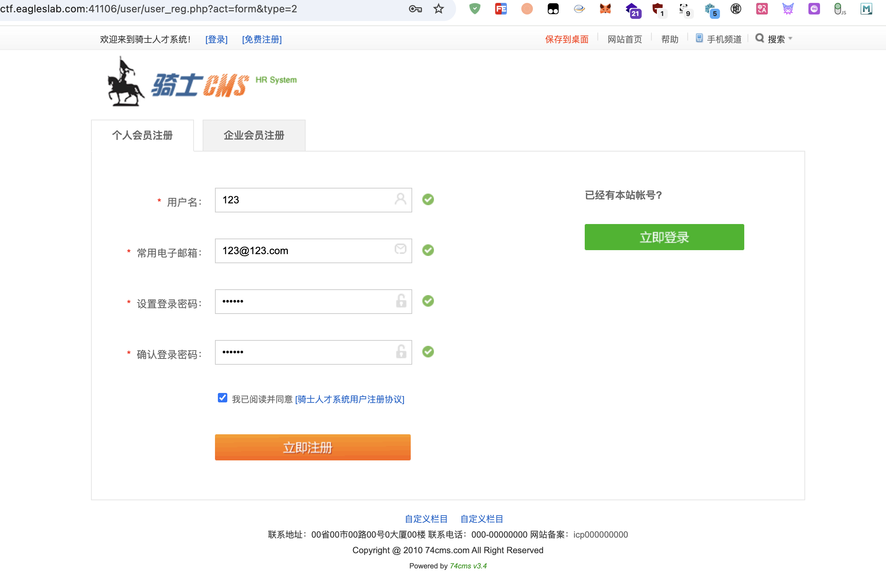Click the green 立即登录 button
Screen dimensions: 886x588
(664, 237)
